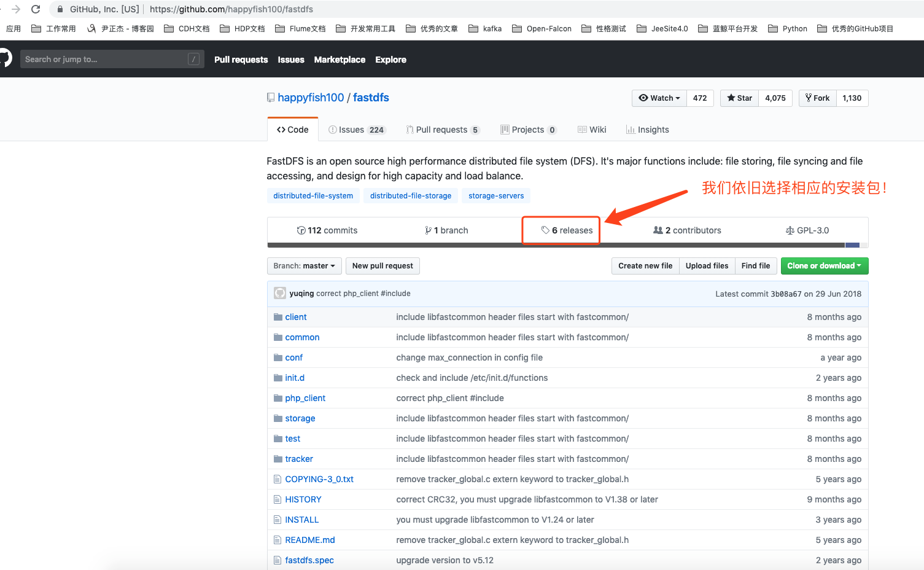Open the distributed-file-system topic tag
Image resolution: width=924 pixels, height=570 pixels.
coord(313,196)
